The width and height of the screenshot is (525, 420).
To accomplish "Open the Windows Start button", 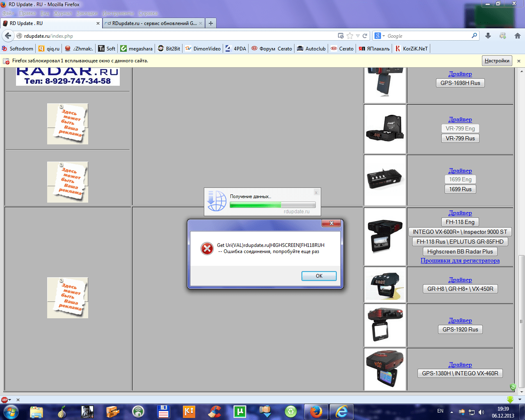I will 10,411.
